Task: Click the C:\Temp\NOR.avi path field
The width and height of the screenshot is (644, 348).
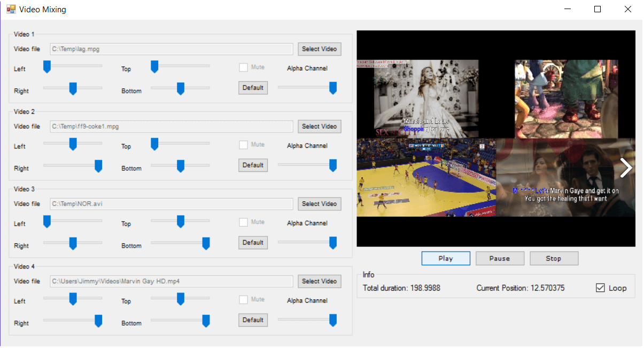Action: [171, 204]
